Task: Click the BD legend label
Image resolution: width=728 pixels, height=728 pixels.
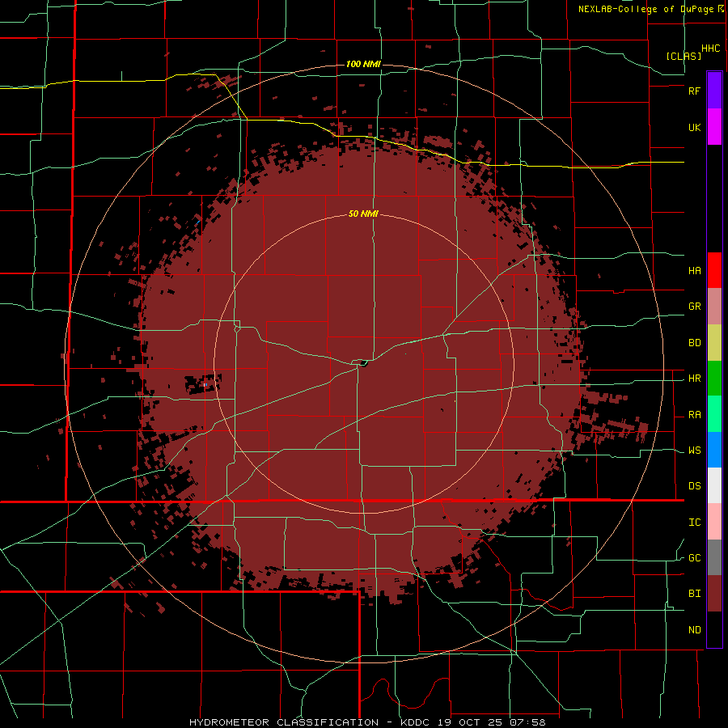Action: [x=694, y=343]
